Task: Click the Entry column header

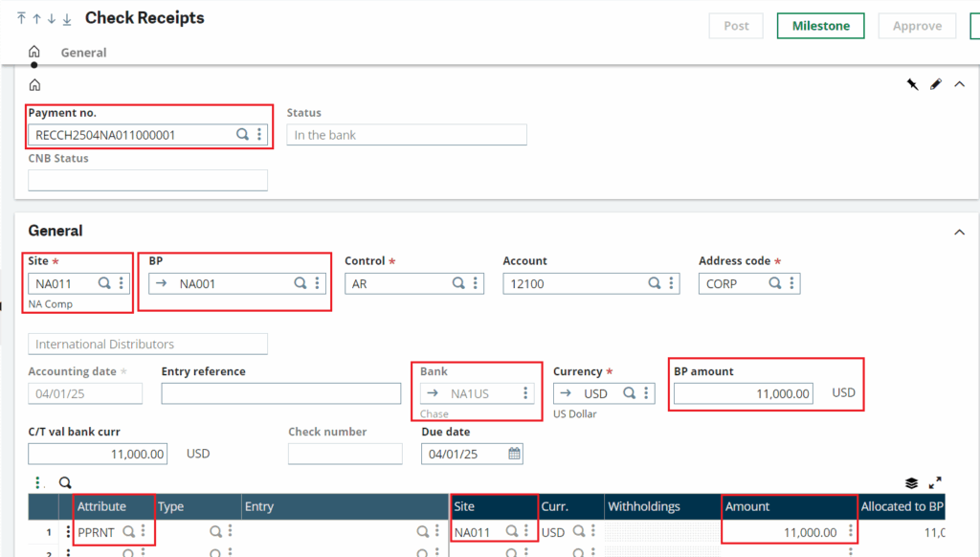Action: 345,506
